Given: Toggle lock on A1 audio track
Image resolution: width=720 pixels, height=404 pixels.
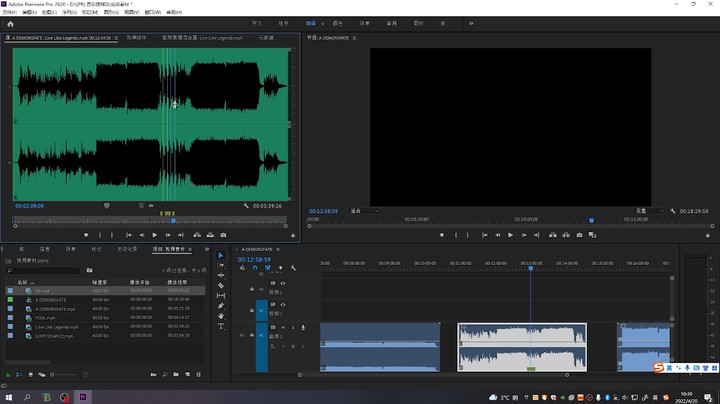Looking at the screenshot, I should tap(252, 335).
